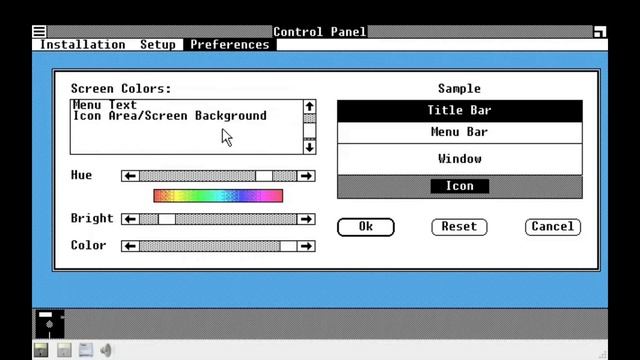The image size is (640, 360).
Task: Click the Hue right arrow
Action: pos(306,176)
